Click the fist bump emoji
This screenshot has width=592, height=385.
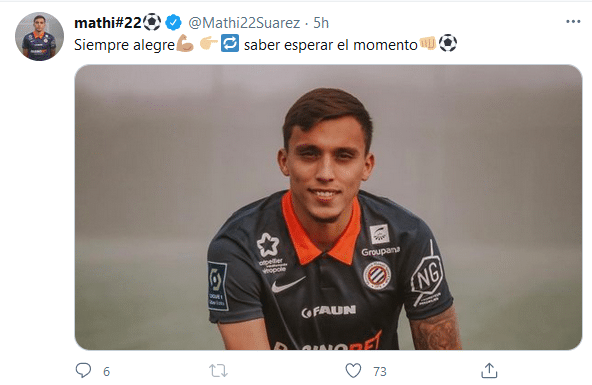coord(428,43)
